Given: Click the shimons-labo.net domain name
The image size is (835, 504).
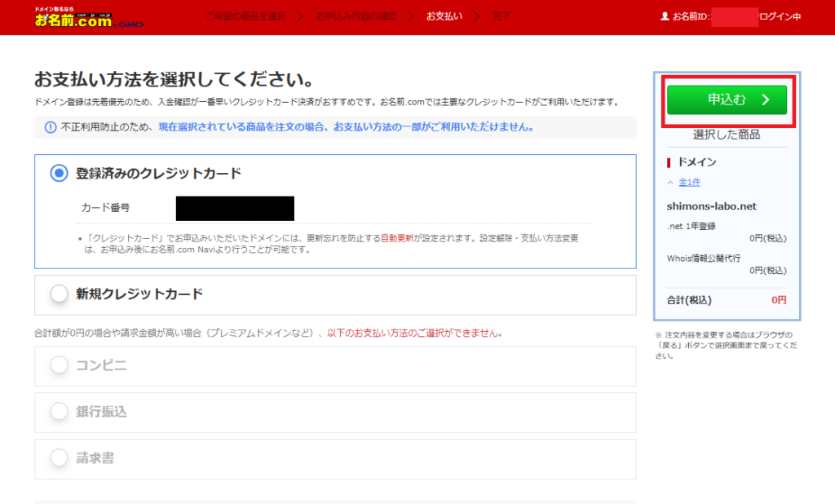Looking at the screenshot, I should 711,206.
